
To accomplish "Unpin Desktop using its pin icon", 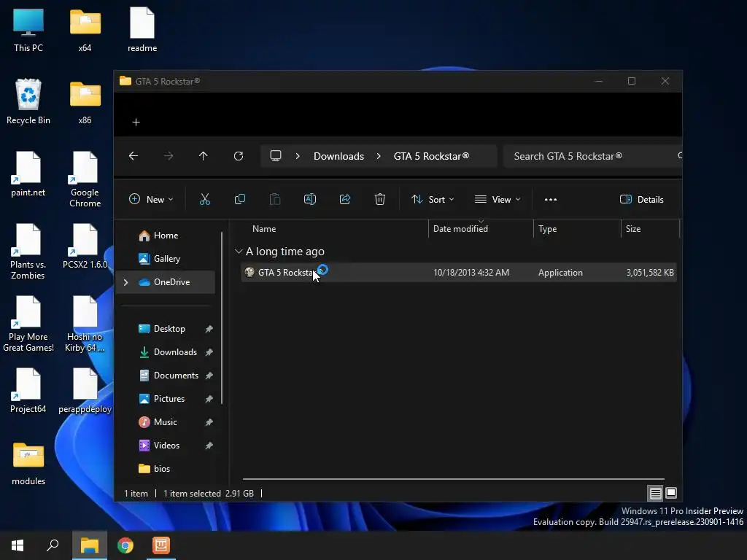I will 209,329.
